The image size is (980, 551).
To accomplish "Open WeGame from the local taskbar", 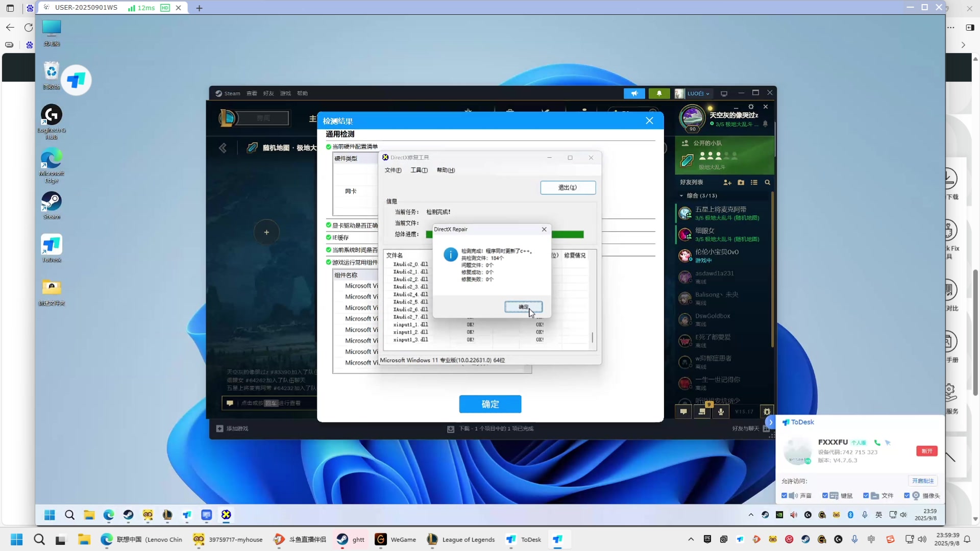I will click(396, 539).
